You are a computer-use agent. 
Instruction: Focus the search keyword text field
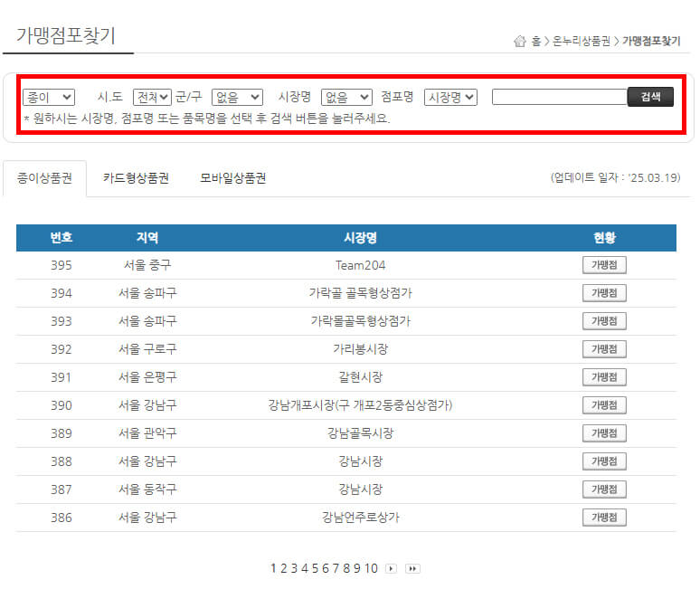pos(560,97)
